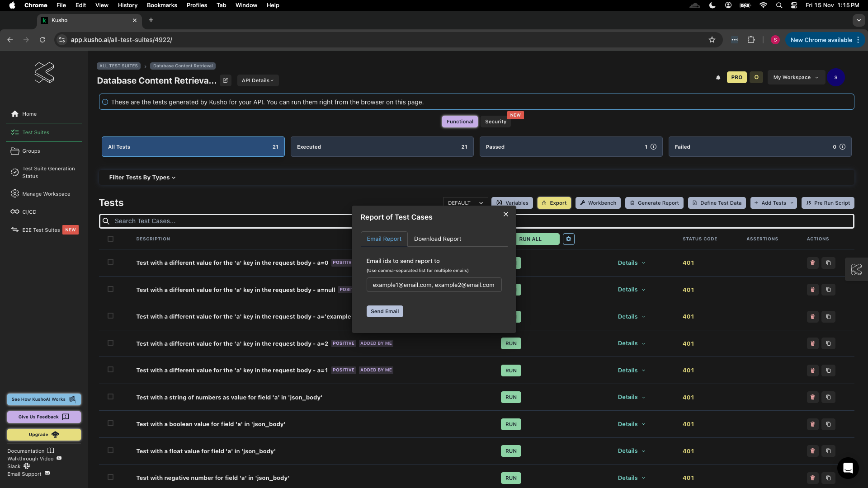Check the boolean value test checkbox

pos(110,423)
